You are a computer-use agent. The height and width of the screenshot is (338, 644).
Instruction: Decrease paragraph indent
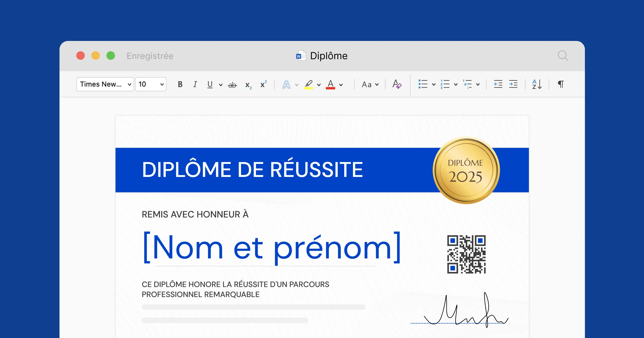click(x=498, y=85)
